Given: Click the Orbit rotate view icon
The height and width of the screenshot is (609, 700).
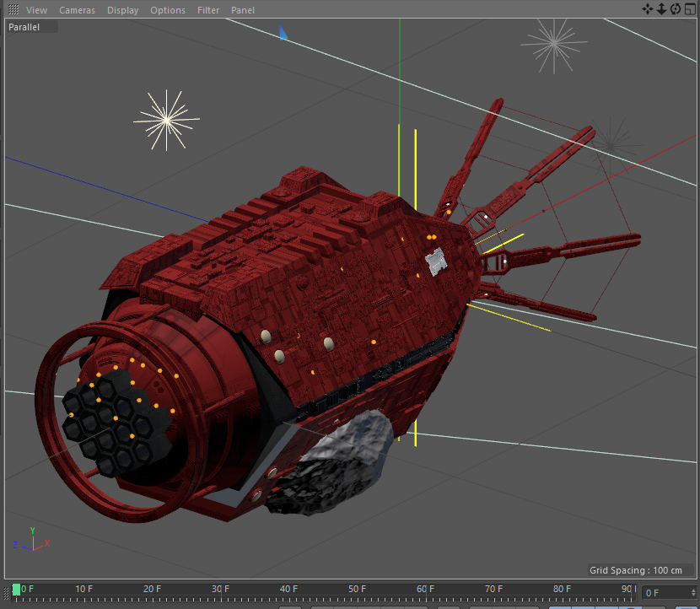Looking at the screenshot, I should [676, 9].
